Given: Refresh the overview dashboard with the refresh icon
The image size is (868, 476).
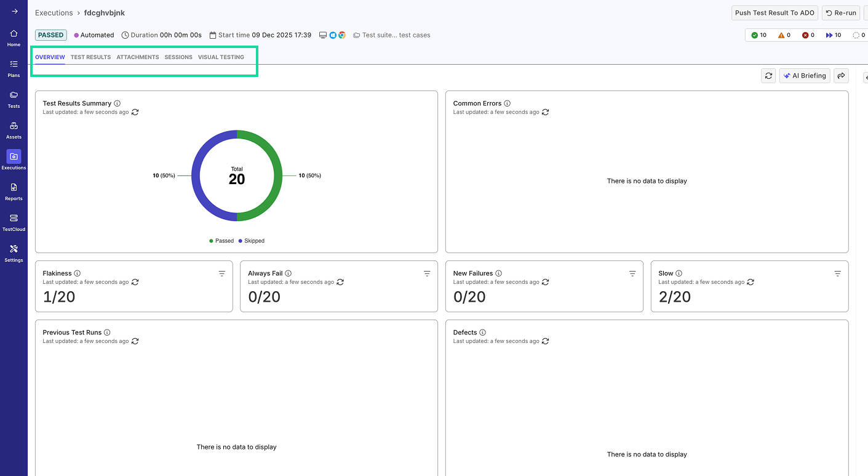Looking at the screenshot, I should coord(768,75).
